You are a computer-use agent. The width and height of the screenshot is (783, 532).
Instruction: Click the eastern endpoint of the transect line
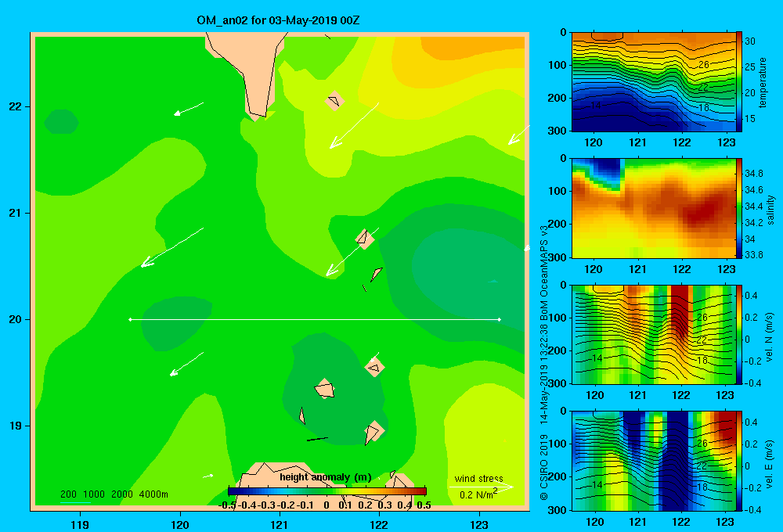coord(499,319)
